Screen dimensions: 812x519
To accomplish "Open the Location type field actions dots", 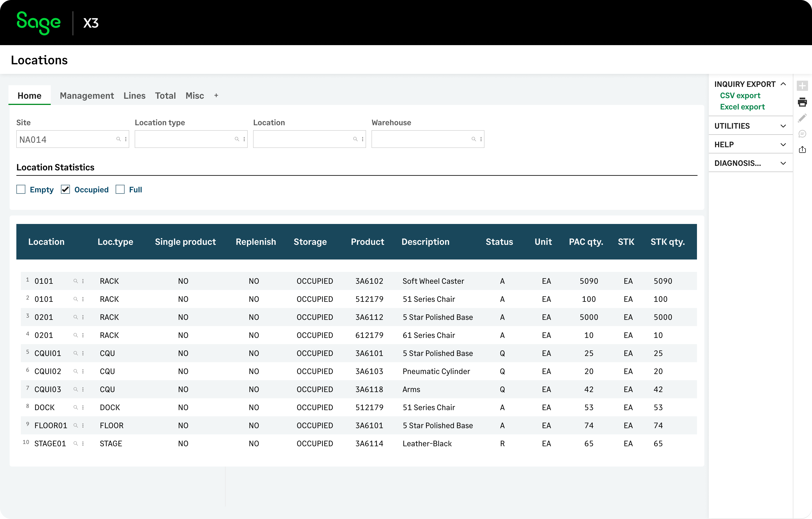I will 244,139.
